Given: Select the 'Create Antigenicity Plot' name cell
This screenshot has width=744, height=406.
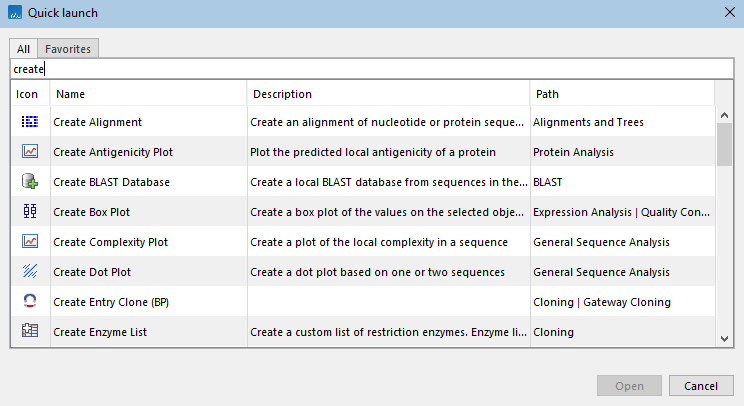Looking at the screenshot, I should pyautogui.click(x=149, y=152).
